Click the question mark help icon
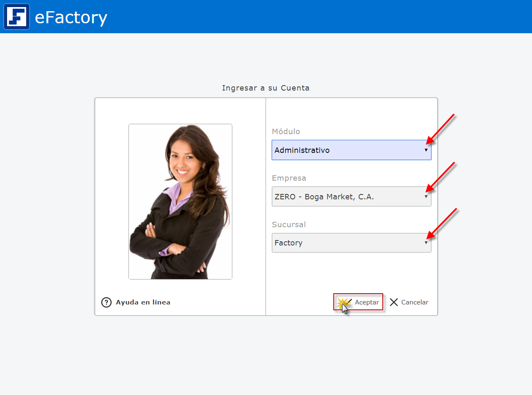This screenshot has width=532, height=395. (106, 302)
